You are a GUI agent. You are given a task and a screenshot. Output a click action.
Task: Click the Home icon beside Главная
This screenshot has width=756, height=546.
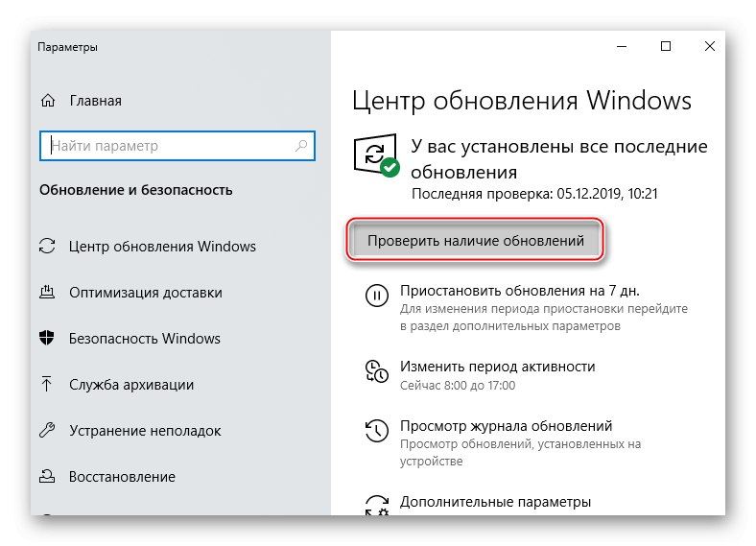47,101
